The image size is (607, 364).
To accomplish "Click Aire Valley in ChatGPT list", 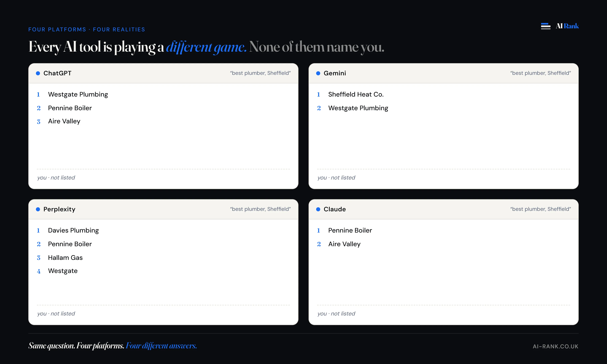I will [64, 121].
